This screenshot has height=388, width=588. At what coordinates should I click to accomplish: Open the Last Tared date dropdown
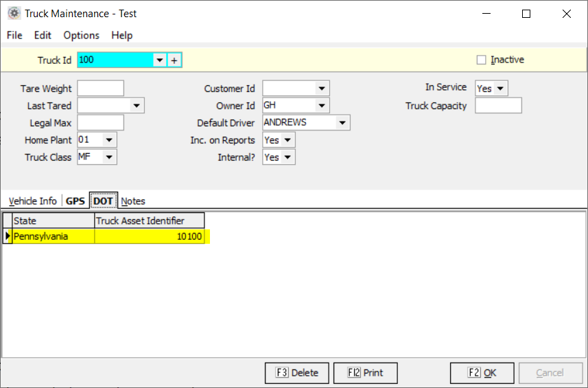coord(137,106)
